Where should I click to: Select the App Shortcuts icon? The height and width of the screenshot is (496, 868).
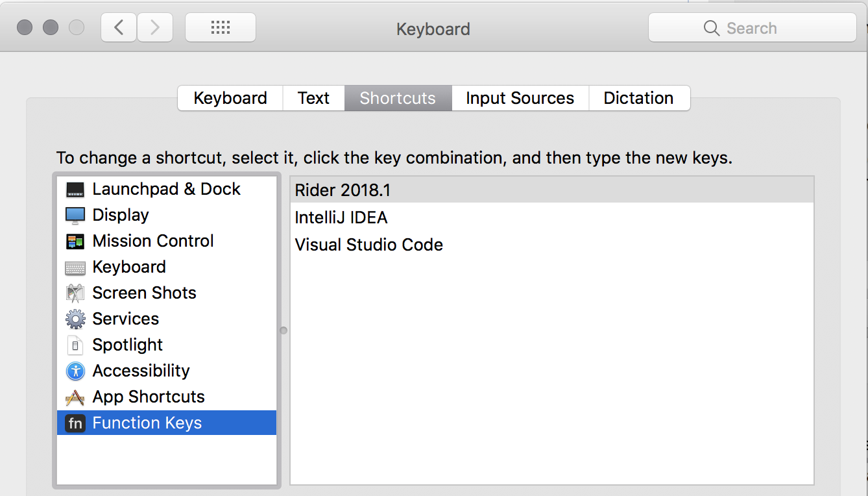click(x=75, y=397)
